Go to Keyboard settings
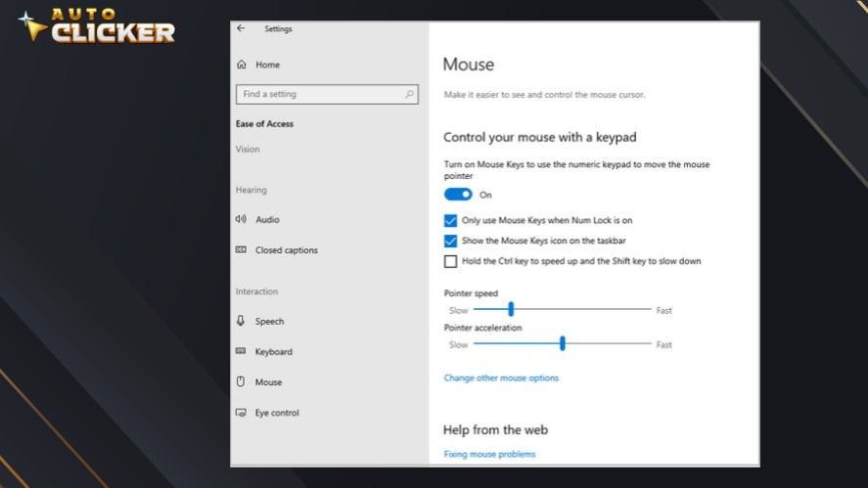Viewport: 868px width, 488px height. tap(273, 352)
